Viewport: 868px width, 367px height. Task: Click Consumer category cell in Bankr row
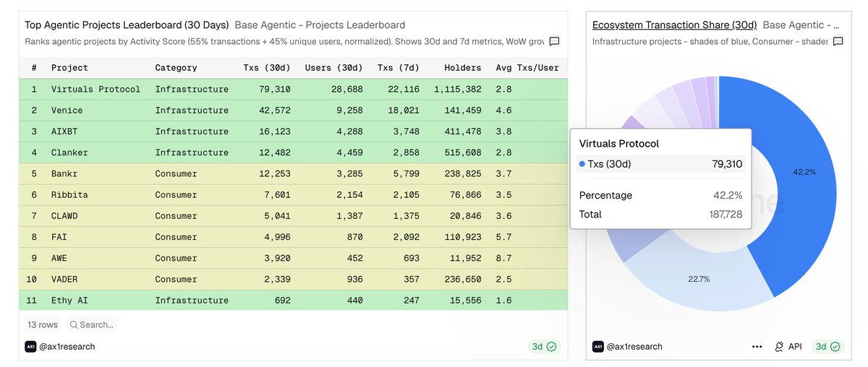(x=176, y=174)
